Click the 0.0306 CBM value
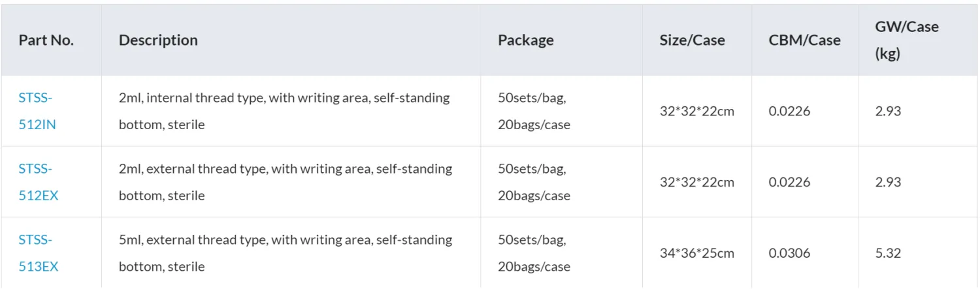This screenshot has width=980, height=289. click(789, 253)
